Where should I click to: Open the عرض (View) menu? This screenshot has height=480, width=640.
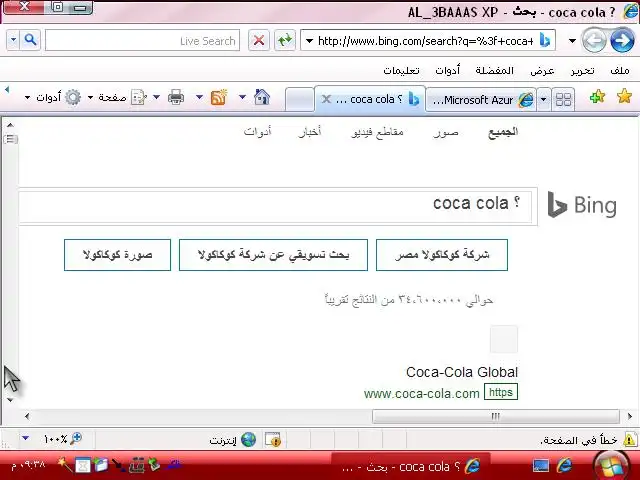pyautogui.click(x=542, y=70)
